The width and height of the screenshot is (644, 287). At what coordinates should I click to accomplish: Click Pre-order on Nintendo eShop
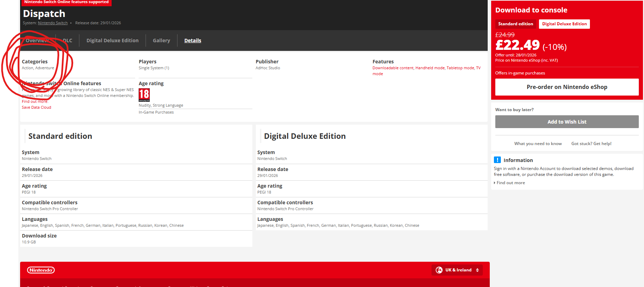[x=567, y=87]
